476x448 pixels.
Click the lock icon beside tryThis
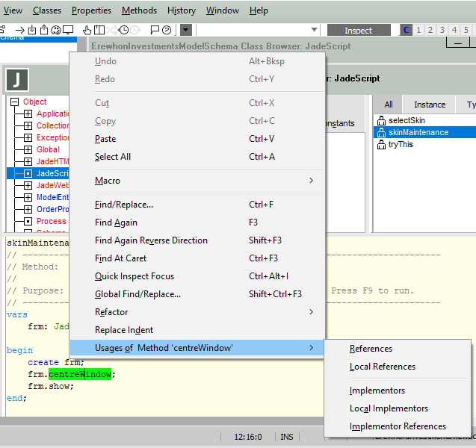point(381,144)
